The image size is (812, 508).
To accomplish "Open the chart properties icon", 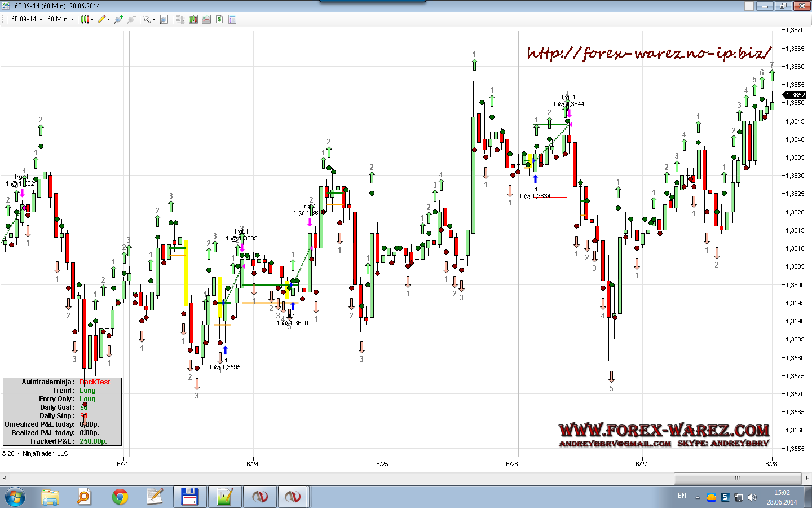I will point(232,19).
